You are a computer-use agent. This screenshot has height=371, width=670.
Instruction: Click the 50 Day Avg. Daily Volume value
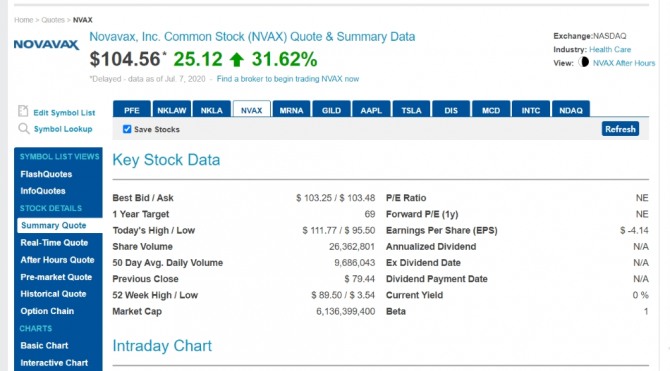pyautogui.click(x=355, y=263)
